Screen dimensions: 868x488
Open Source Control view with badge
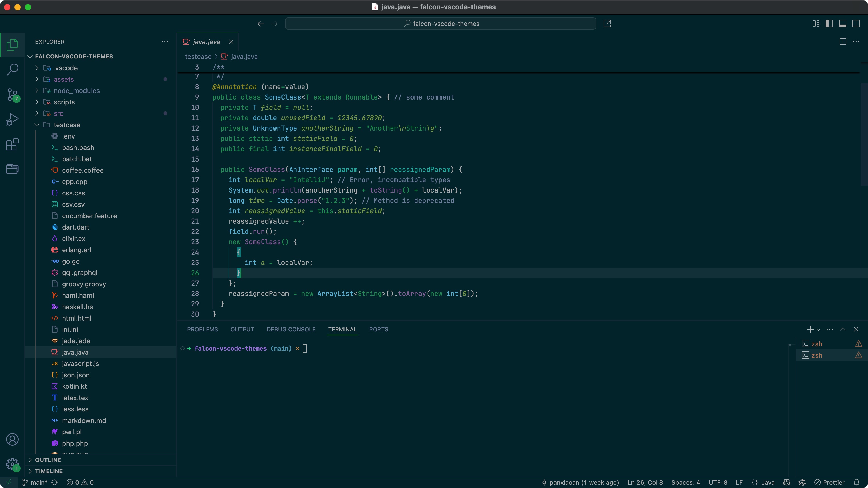click(12, 95)
